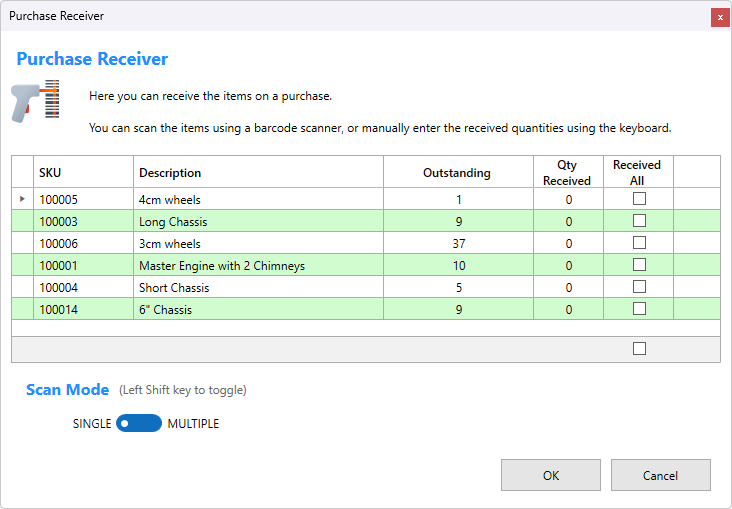Toggle Scan Mode between Single and Multiple
732x509 pixels.
139,423
